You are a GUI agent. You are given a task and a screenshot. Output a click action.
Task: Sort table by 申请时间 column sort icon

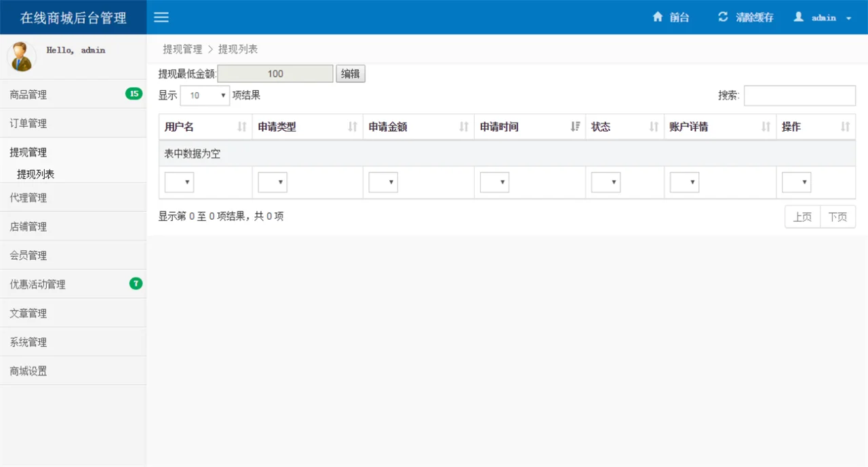coord(575,127)
